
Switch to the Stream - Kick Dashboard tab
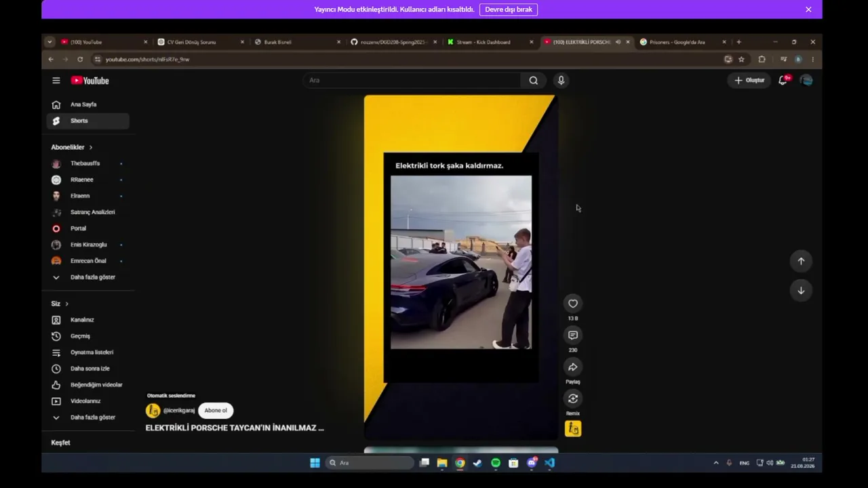point(490,42)
